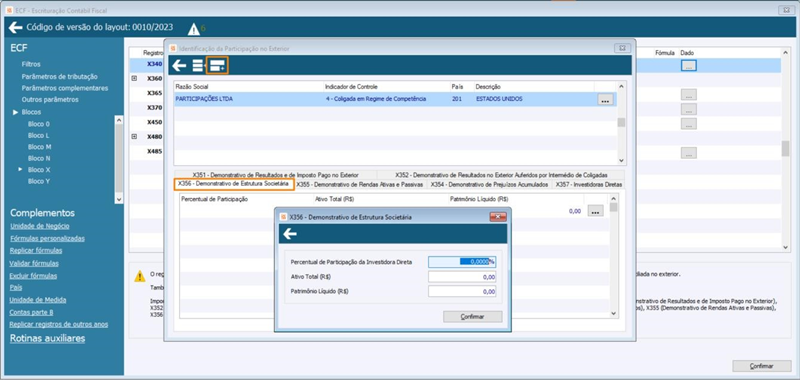Switch to X351 Demonstrativo de Resultados tab
Screen dimensions: 800x380
click(276, 174)
